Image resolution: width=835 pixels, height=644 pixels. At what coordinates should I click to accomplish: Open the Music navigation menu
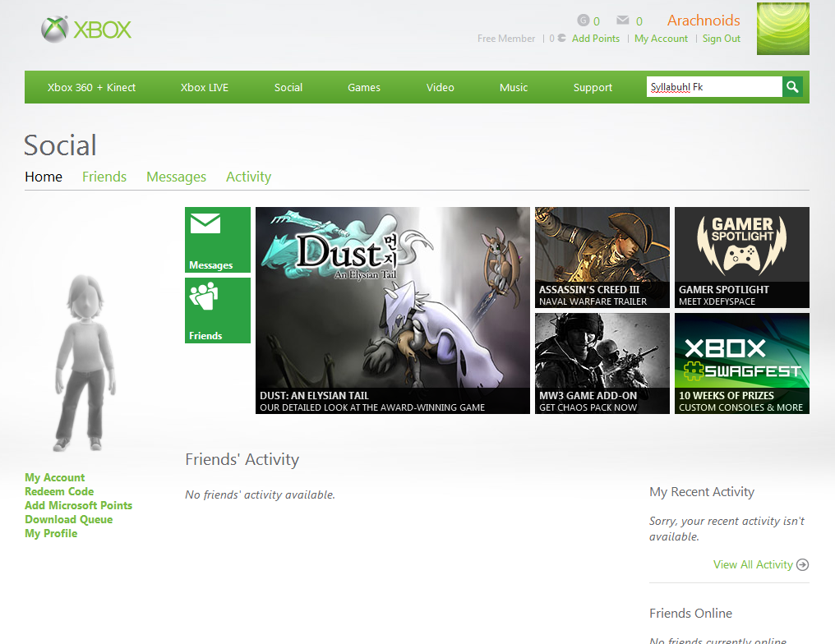click(514, 87)
